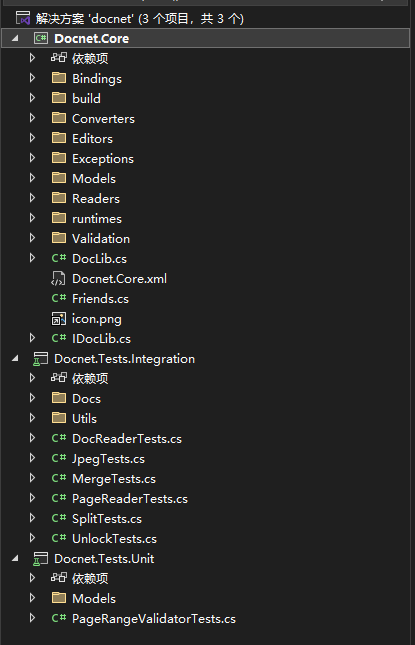Collapse the Docnet.Tests.Integration project
The width and height of the screenshot is (415, 645).
click(x=15, y=359)
